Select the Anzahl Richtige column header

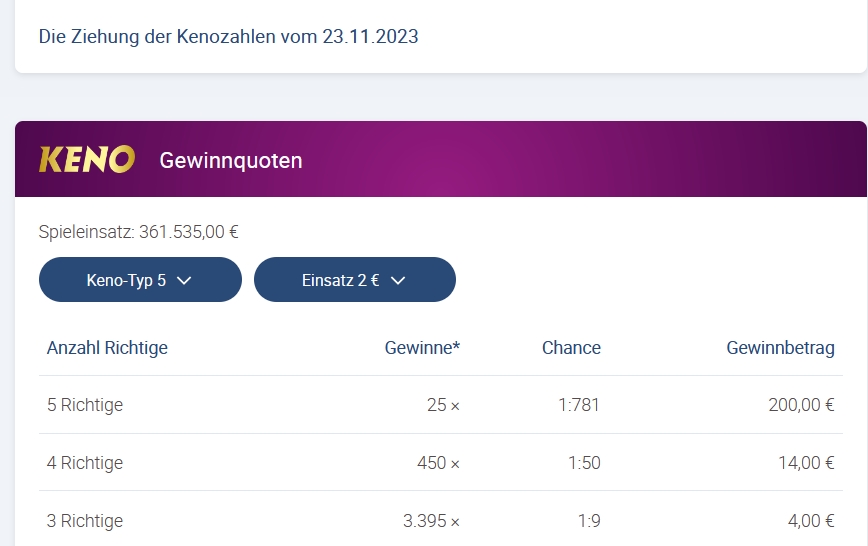click(x=107, y=348)
